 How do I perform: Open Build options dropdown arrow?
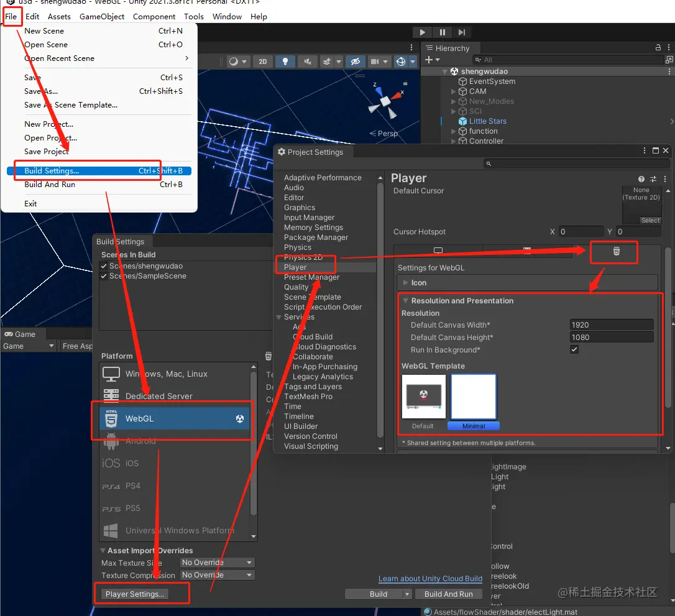(407, 594)
